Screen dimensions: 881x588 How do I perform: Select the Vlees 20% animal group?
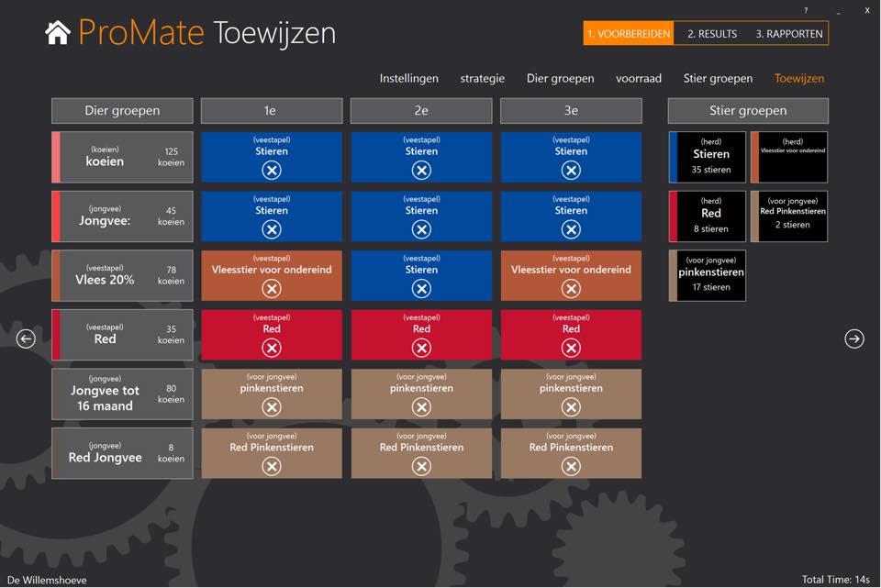click(122, 276)
